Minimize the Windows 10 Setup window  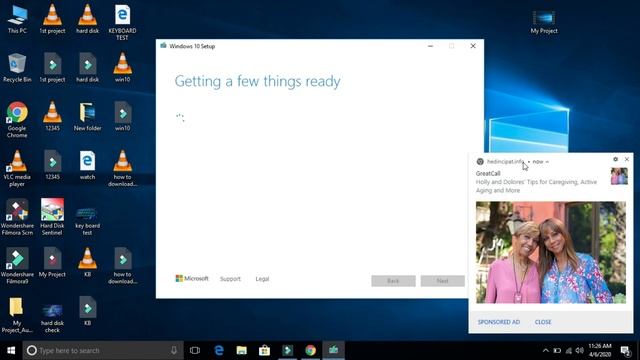[430, 46]
